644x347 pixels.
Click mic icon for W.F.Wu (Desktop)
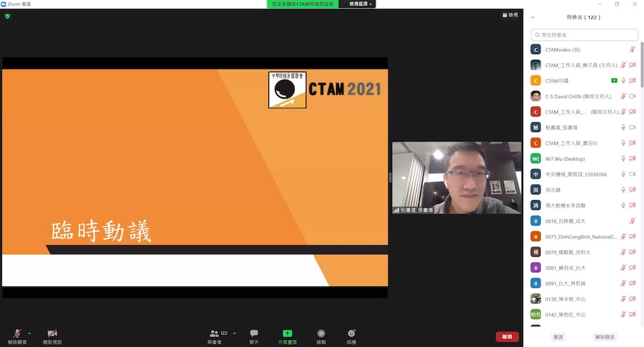[623, 159]
